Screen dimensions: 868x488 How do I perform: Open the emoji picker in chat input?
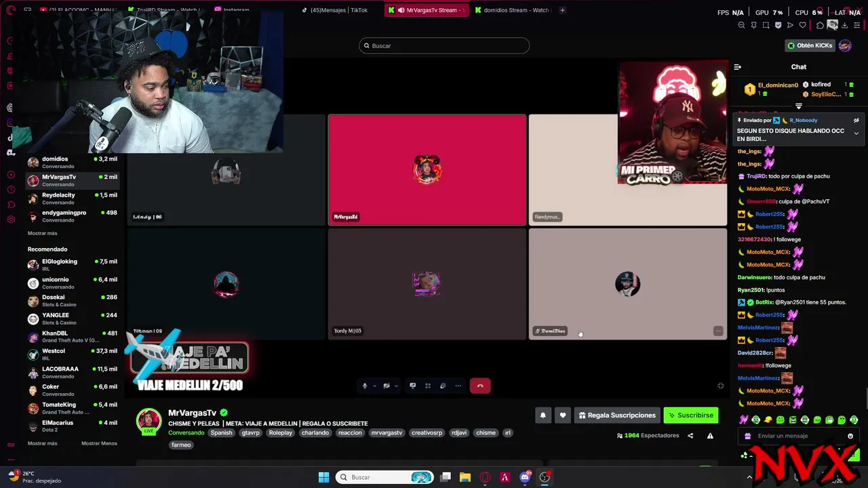click(850, 436)
